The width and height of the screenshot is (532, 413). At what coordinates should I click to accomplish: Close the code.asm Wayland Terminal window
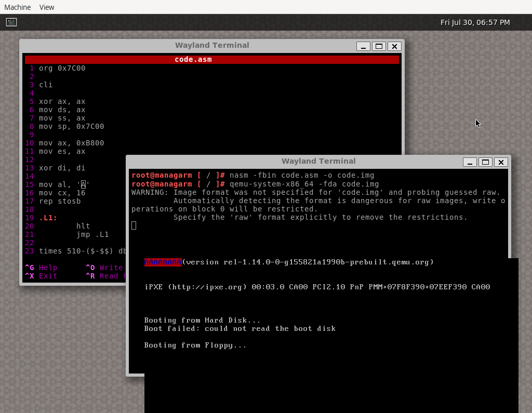[394, 46]
